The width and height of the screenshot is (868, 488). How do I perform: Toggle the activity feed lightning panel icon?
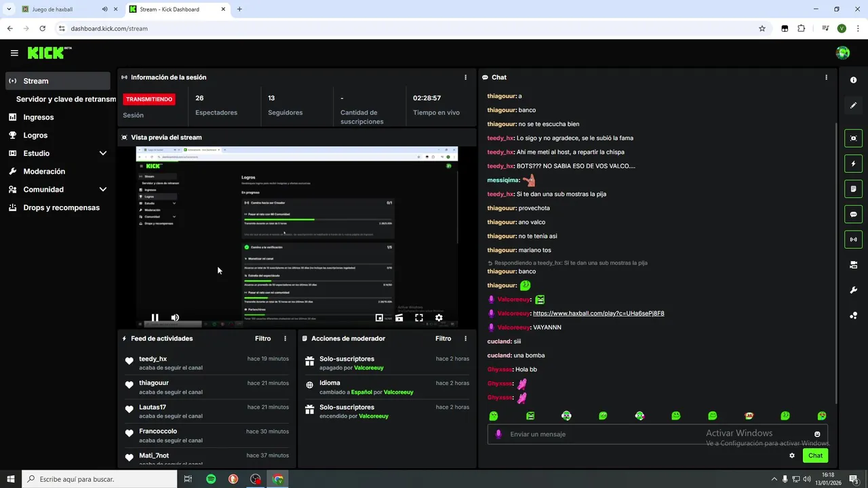coord(853,163)
